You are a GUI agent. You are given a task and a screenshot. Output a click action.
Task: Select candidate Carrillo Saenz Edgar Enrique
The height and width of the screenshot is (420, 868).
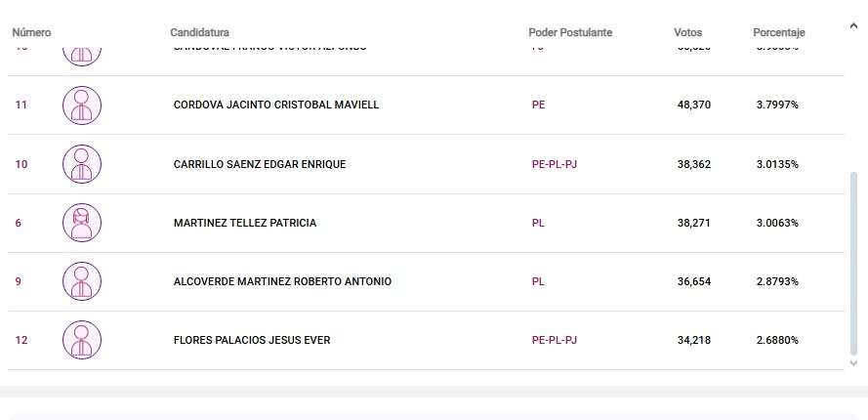[x=260, y=164]
